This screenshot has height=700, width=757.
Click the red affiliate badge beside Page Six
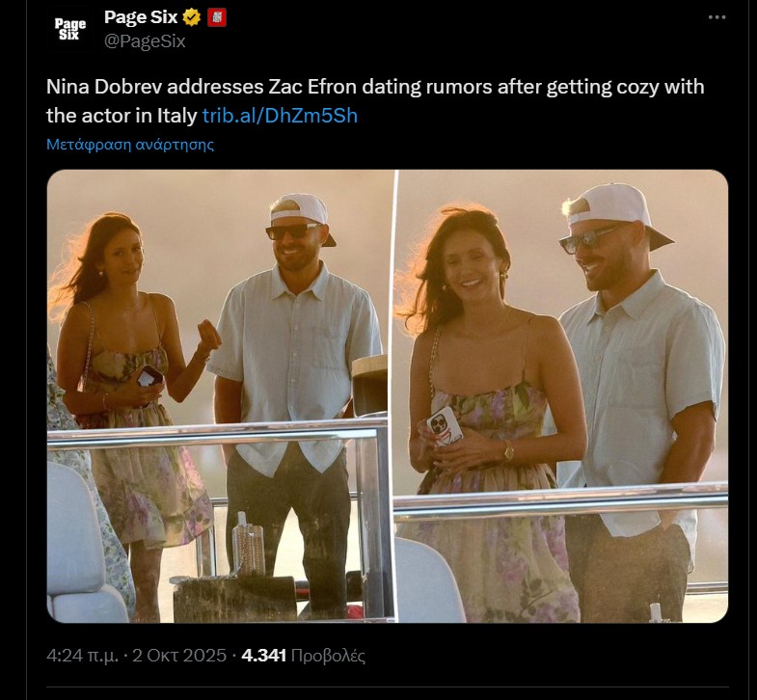[217, 18]
